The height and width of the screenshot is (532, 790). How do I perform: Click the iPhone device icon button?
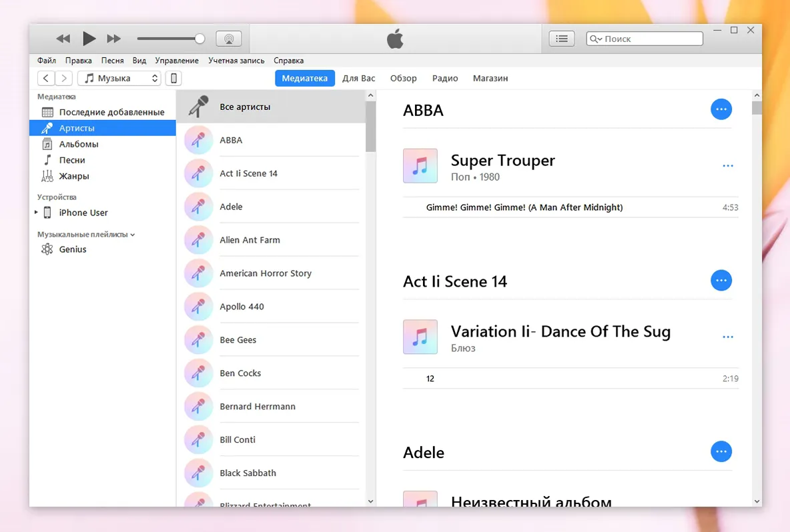tap(173, 78)
